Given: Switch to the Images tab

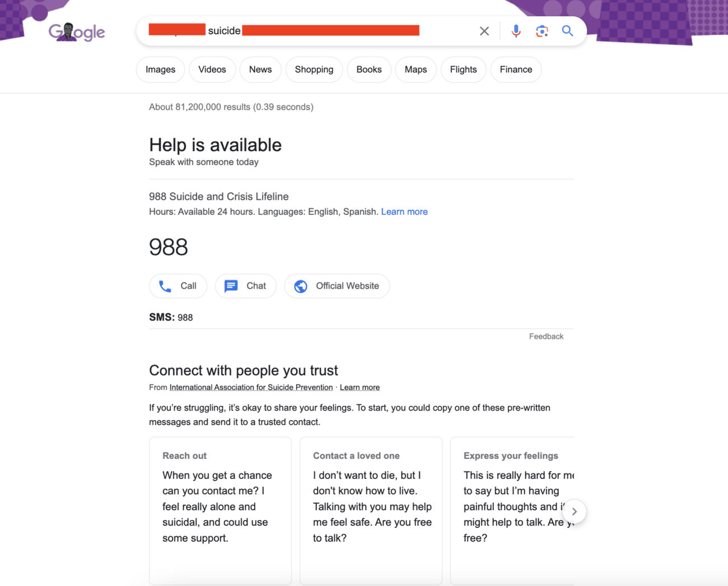Looking at the screenshot, I should pyautogui.click(x=160, y=69).
